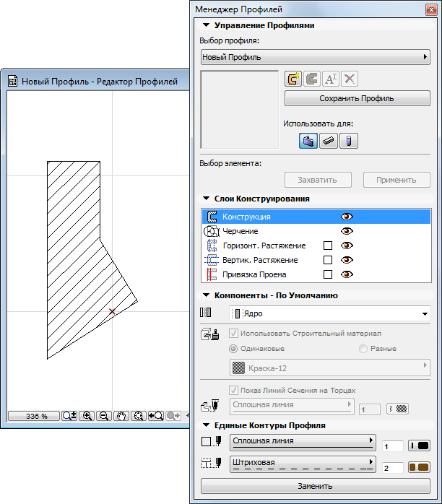Open the Ядро component dropdown
This screenshot has width=442, height=504.
[329, 314]
